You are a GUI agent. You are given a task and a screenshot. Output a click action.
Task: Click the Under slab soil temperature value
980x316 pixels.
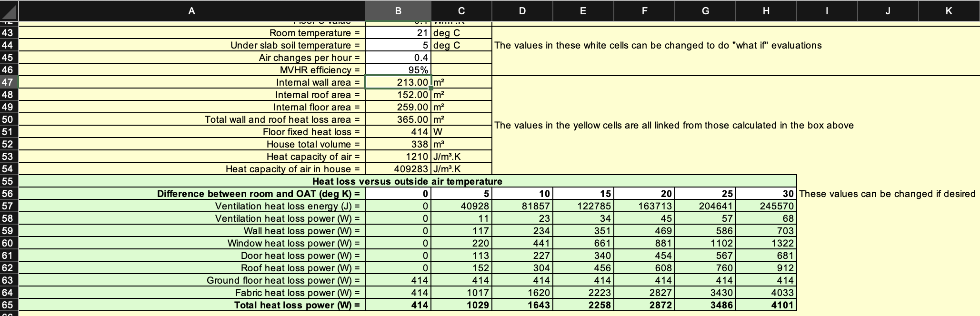click(398, 45)
